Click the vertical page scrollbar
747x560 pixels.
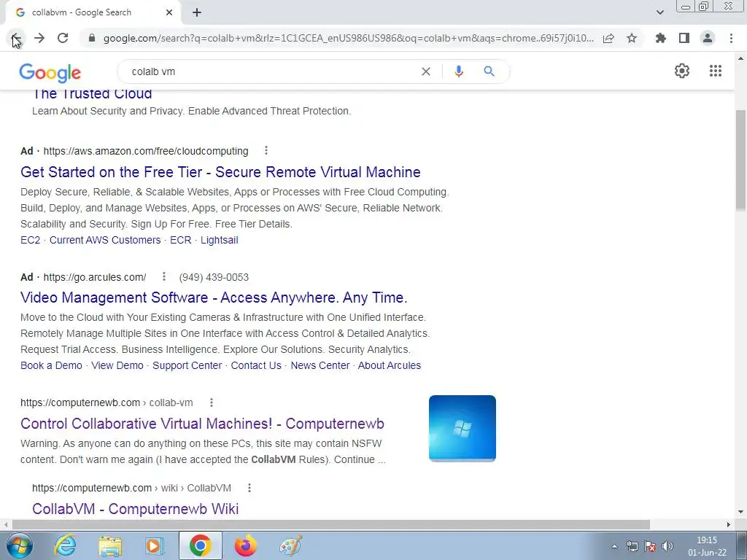point(740,160)
